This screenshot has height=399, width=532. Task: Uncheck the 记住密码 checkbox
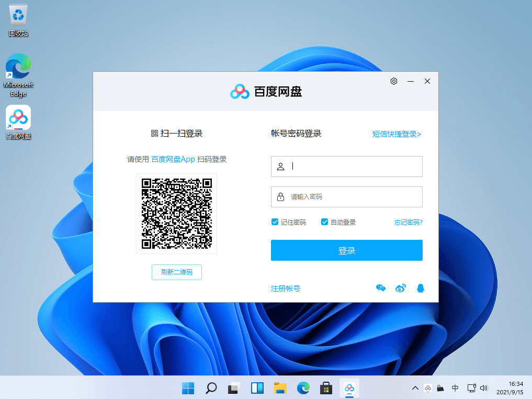[275, 222]
